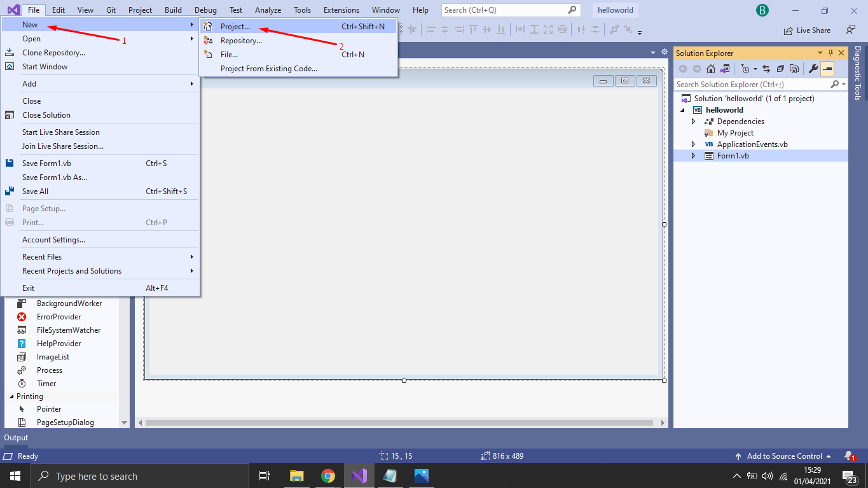868x488 pixels.
Task: Open the notifications bell in the status bar
Action: point(850,456)
